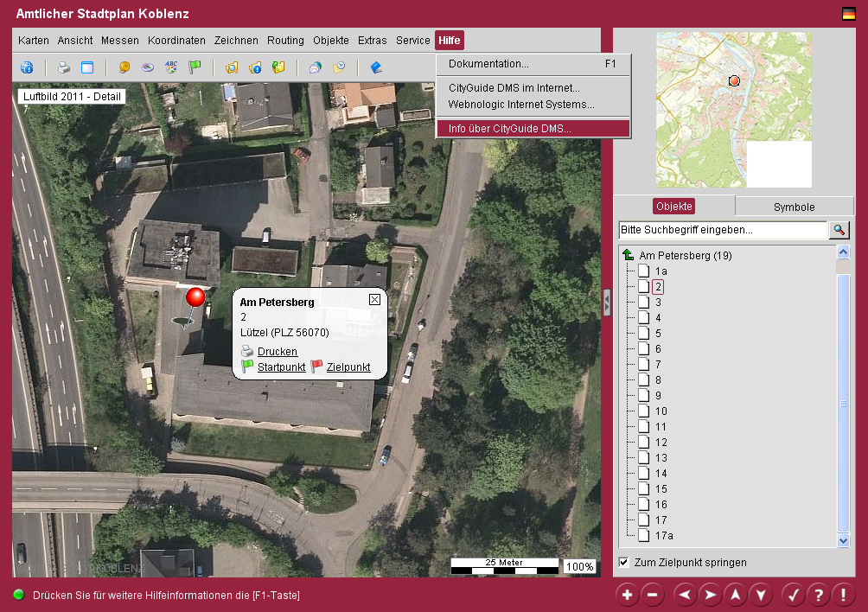Image resolution: width=868 pixels, height=612 pixels.
Task: Choose 'Info über CityGuide DMS...' menu entry
Action: click(510, 129)
